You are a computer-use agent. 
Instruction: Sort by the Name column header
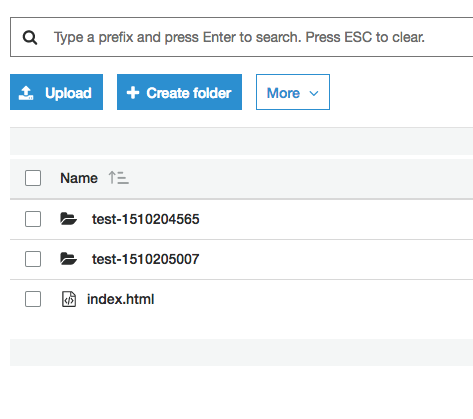pos(79,178)
